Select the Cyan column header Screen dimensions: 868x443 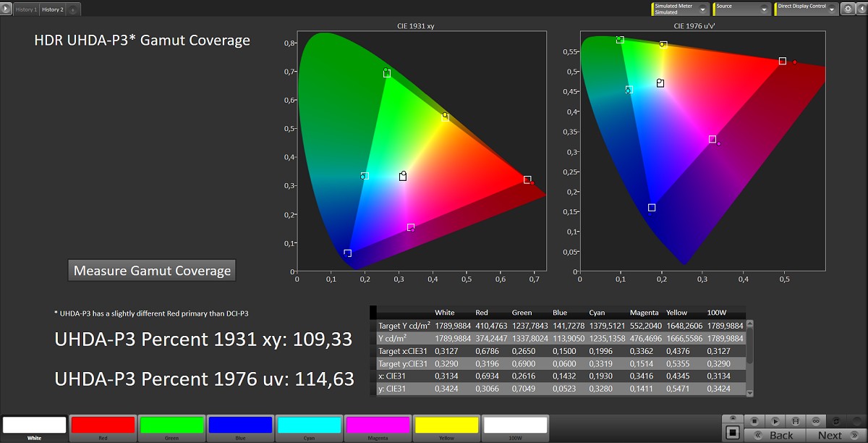click(x=597, y=313)
